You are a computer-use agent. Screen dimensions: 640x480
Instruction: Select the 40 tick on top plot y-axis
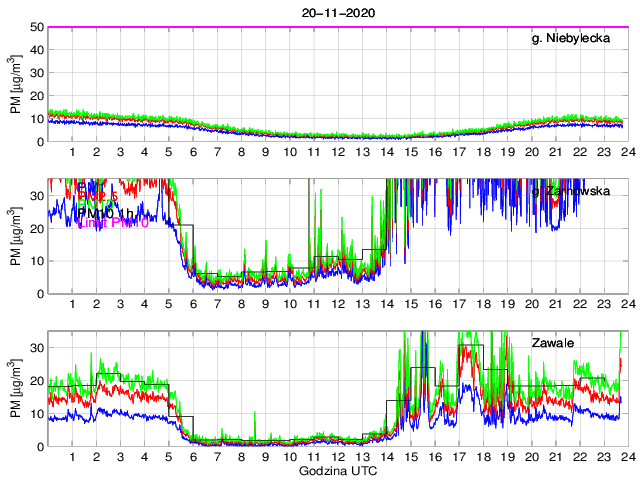click(x=35, y=50)
